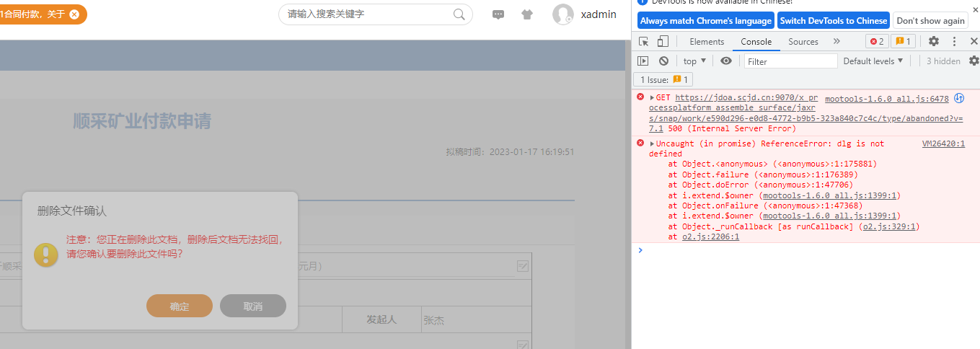This screenshot has width=980, height=349.
Task: Close the 合同付款 orange tab
Action: coord(74,14)
